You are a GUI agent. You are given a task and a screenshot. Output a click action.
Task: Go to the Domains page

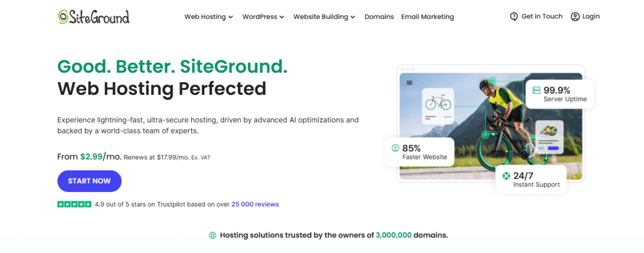(379, 17)
